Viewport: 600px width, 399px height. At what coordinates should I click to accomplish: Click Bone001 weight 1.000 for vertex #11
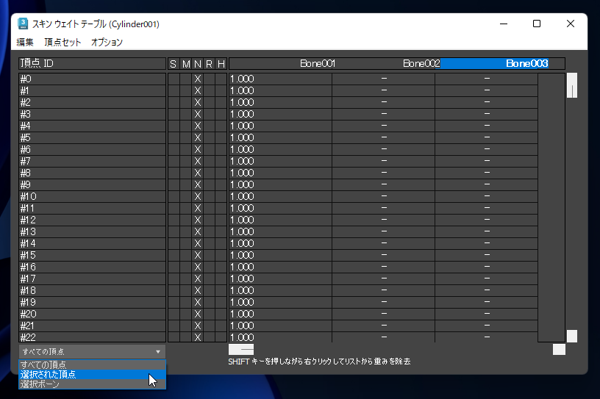pos(280,208)
